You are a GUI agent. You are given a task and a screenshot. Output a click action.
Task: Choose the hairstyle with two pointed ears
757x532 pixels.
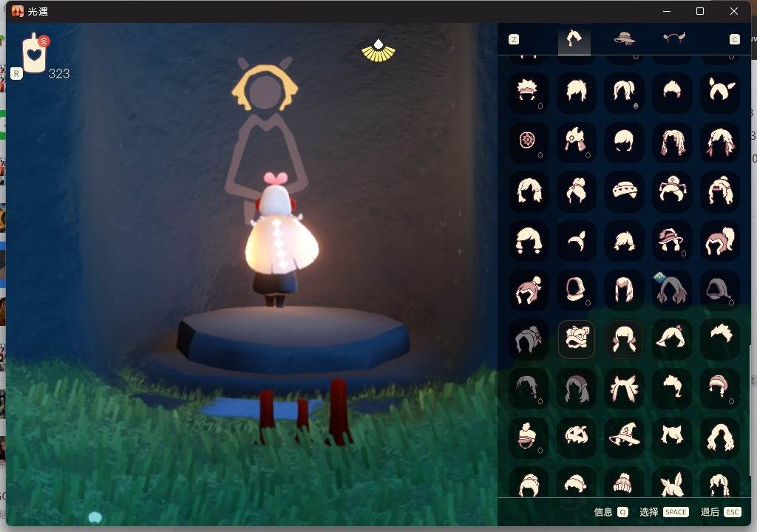719,91
